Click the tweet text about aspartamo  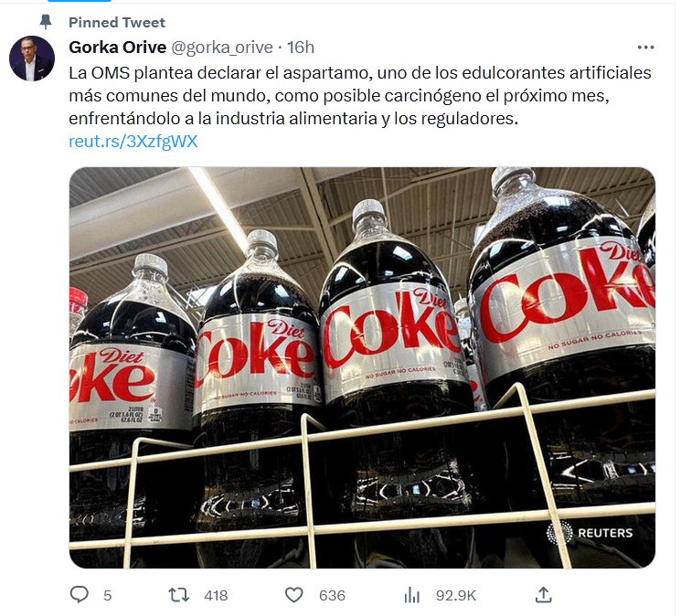[x=360, y=96]
